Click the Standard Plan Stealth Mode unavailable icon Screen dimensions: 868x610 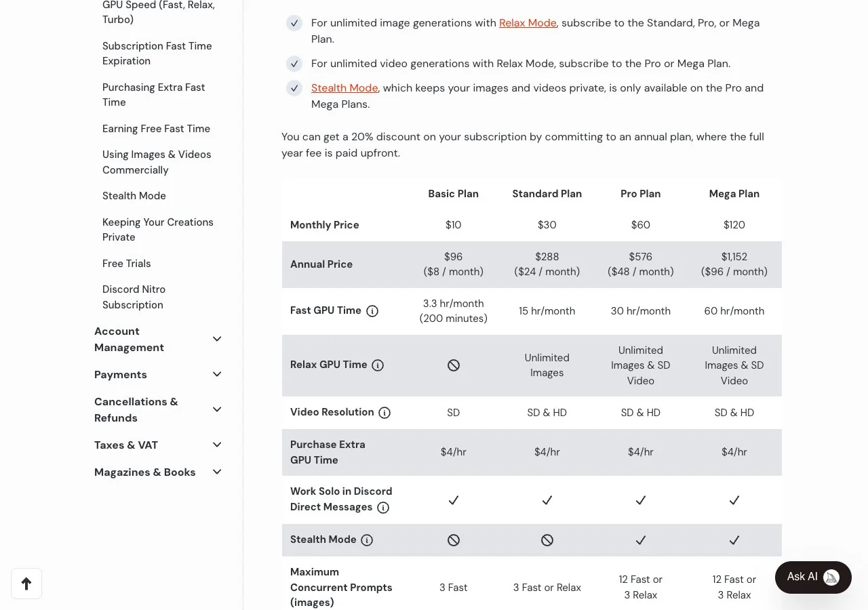(x=547, y=540)
